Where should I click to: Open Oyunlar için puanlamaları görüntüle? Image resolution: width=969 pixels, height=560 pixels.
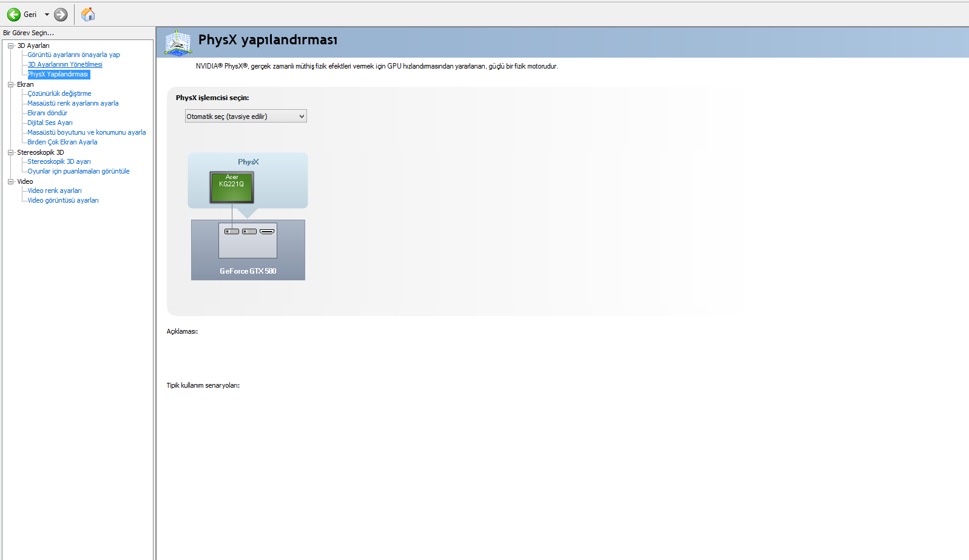(x=78, y=171)
